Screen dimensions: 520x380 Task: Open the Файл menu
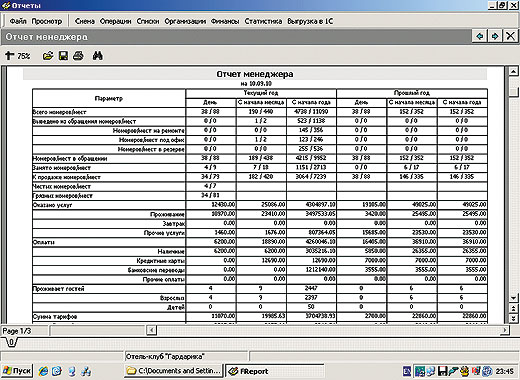[x=18, y=21]
